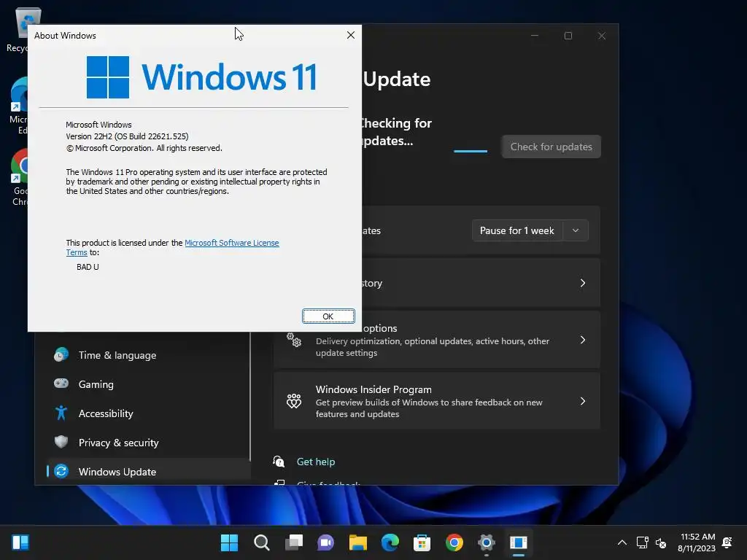The image size is (747, 560).
Task: Maximize the Settings window
Action: pyautogui.click(x=568, y=36)
